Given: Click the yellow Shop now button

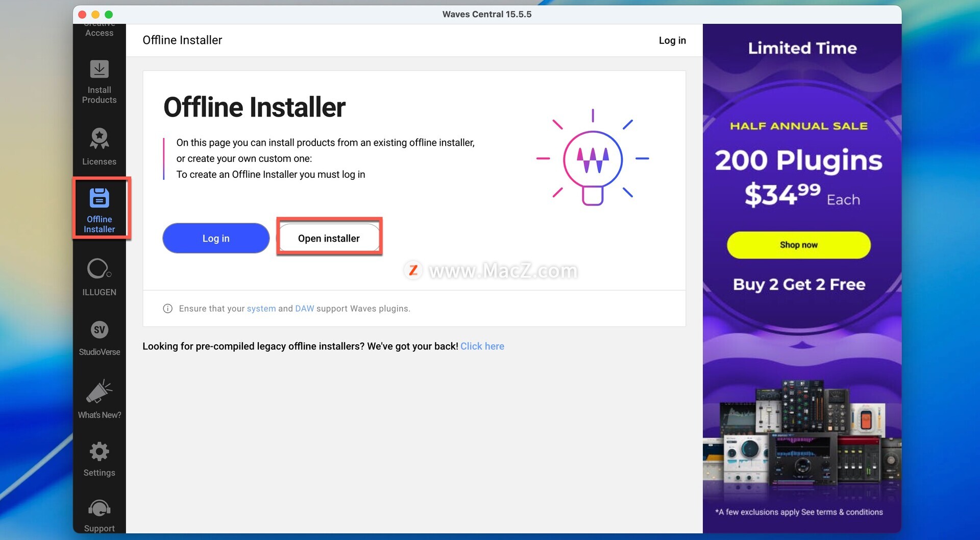Looking at the screenshot, I should 799,245.
